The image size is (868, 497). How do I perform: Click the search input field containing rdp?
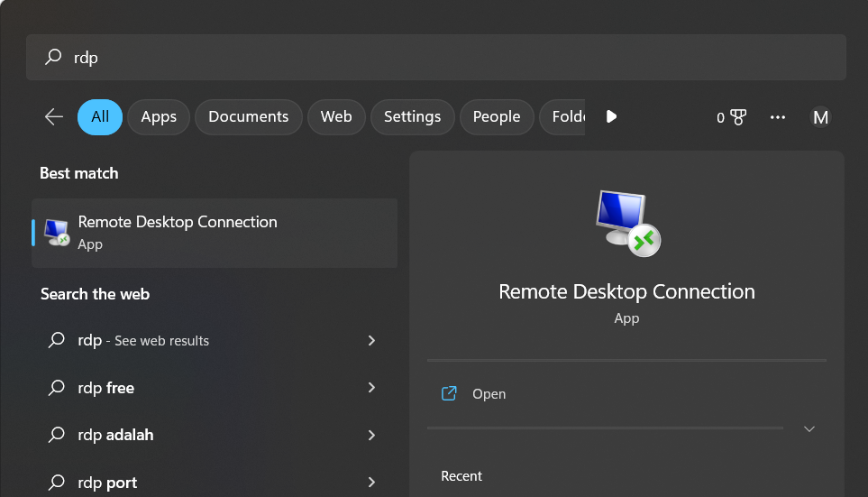(436, 57)
